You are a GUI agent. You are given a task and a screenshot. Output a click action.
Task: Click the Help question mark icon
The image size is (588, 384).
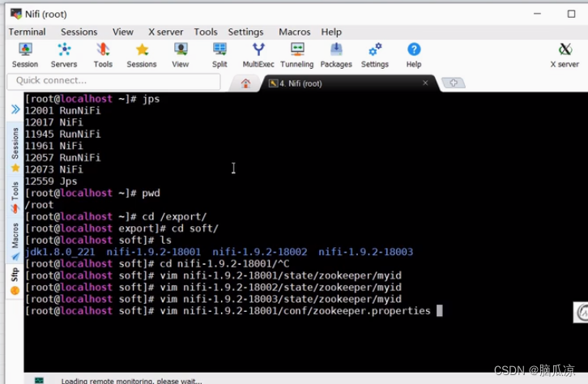pos(414,55)
